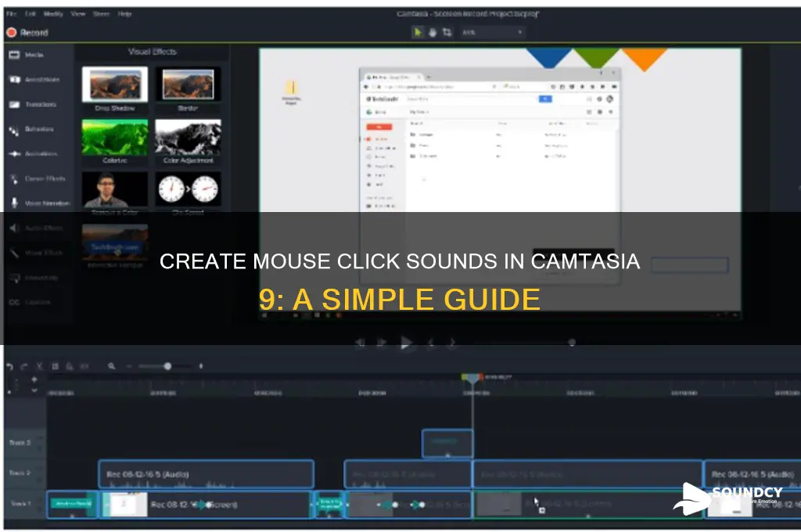
Task: Select the canvas Crop tool
Action: tap(447, 32)
